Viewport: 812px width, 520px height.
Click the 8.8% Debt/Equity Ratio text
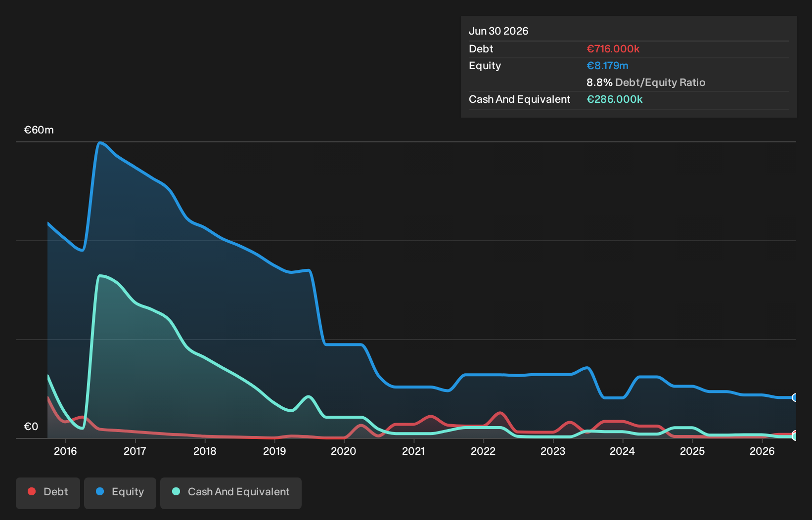tap(646, 83)
